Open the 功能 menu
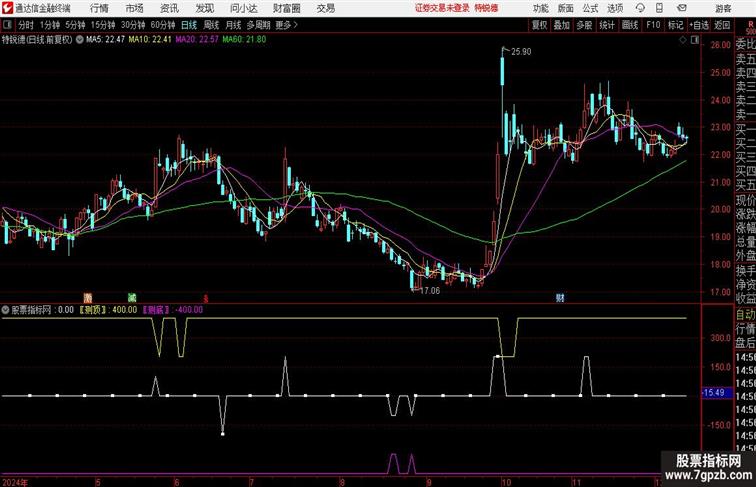Image resolution: width=756 pixels, height=487 pixels. coord(541,8)
